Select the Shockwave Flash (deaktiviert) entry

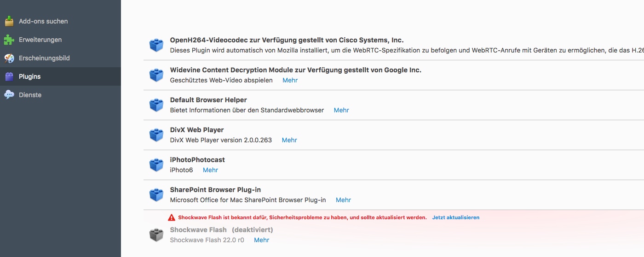[x=394, y=234]
